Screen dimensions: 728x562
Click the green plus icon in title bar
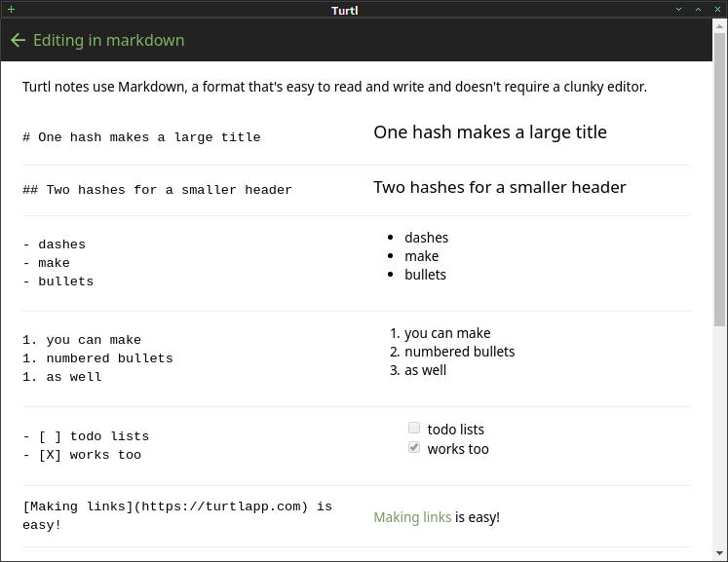tap(11, 10)
